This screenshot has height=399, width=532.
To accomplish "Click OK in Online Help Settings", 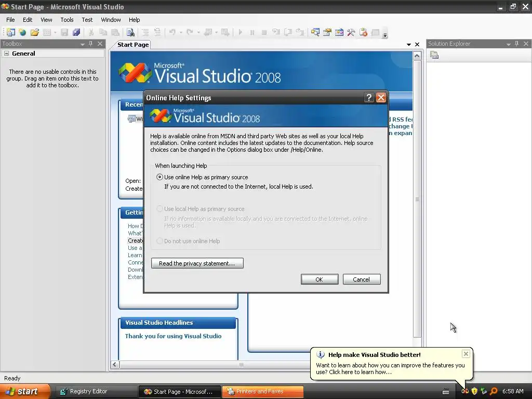I will point(320,279).
